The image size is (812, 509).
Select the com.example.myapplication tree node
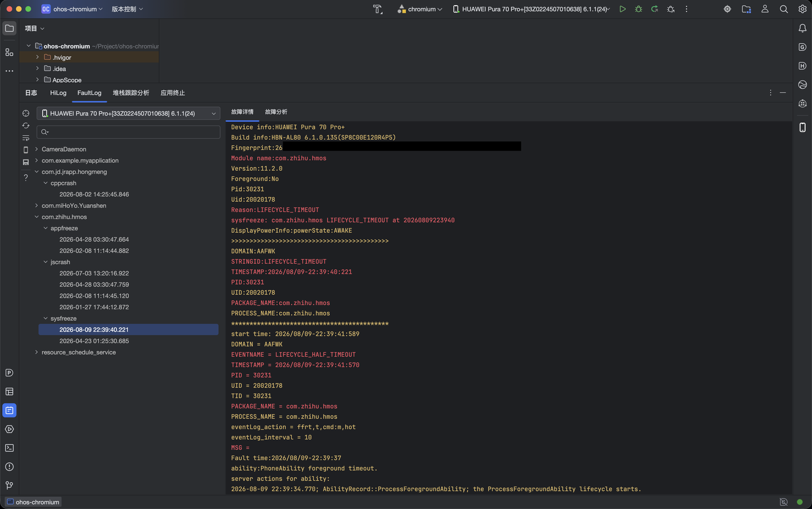(x=80, y=161)
